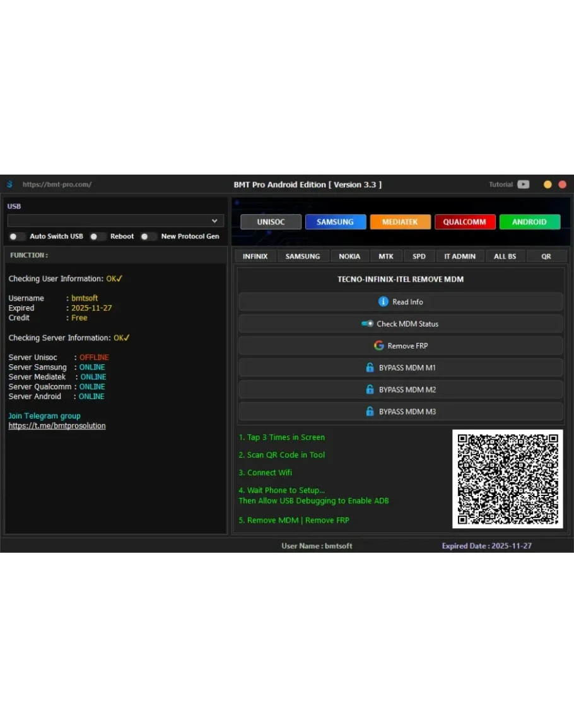Toggle the Reboot option
Viewport: 574px width, 728px height.
point(97,236)
